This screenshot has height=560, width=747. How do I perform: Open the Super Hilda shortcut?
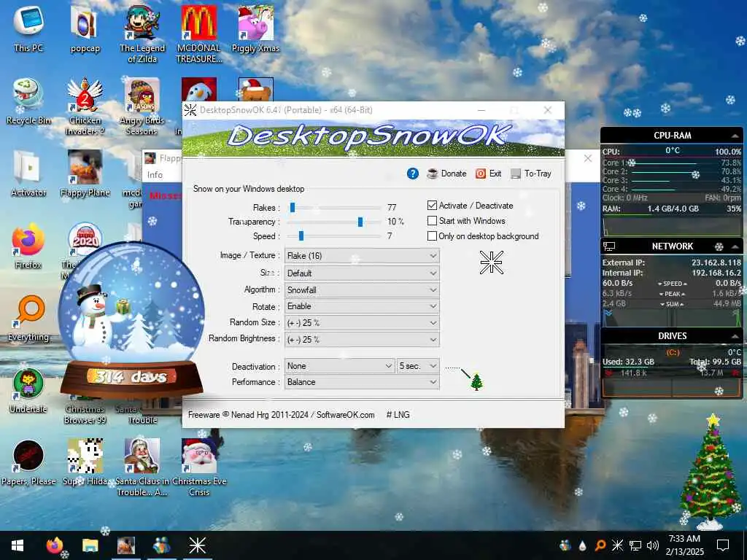(85, 463)
